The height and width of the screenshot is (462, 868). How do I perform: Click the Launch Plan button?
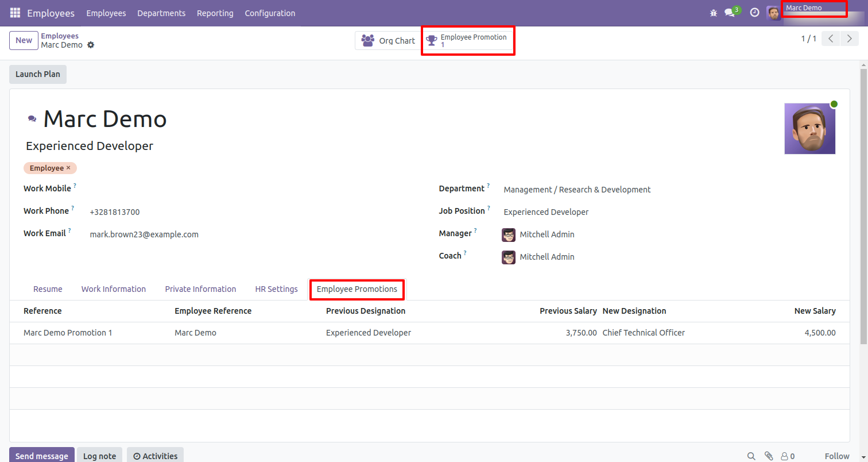click(38, 74)
